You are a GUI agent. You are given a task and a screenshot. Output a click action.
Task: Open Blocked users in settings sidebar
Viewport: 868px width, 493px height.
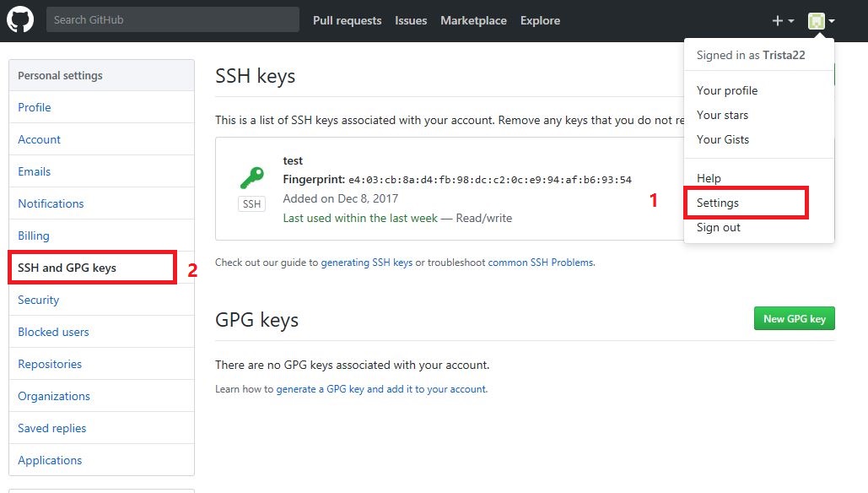(101, 333)
